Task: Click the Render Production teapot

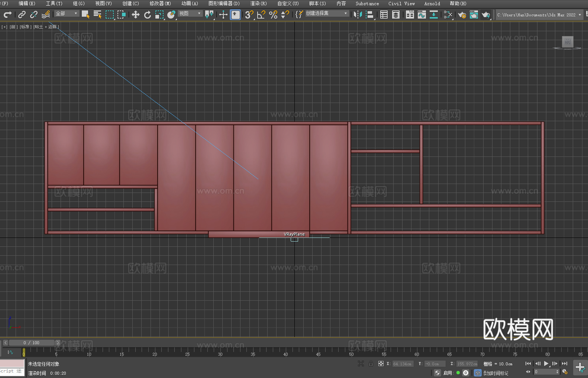Action: click(x=486, y=14)
